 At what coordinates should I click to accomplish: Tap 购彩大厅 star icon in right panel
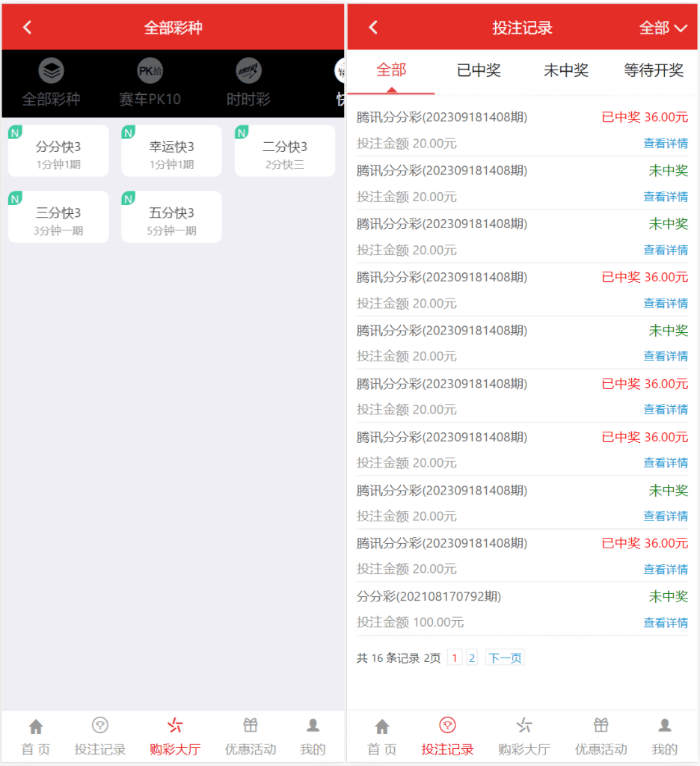[524, 725]
